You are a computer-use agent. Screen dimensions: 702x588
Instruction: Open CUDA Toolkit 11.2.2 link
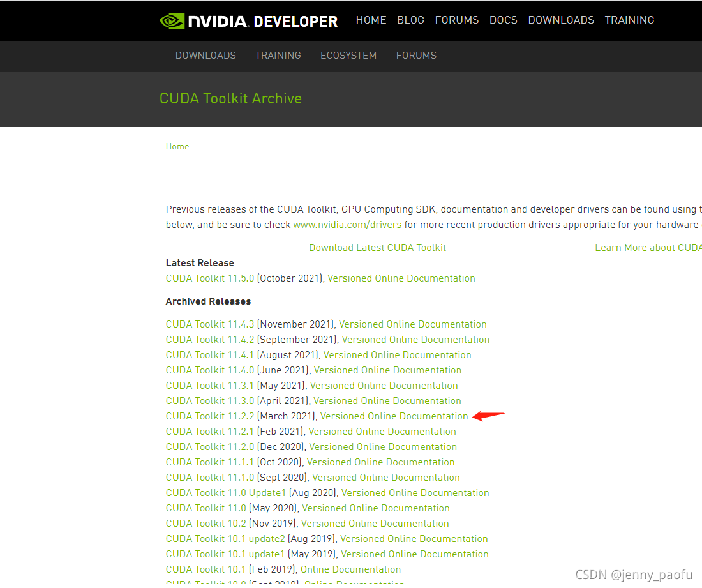210,416
